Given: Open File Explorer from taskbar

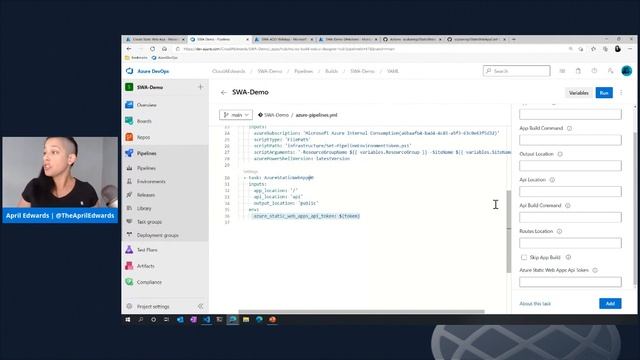Looking at the screenshot, I should point(246,320).
